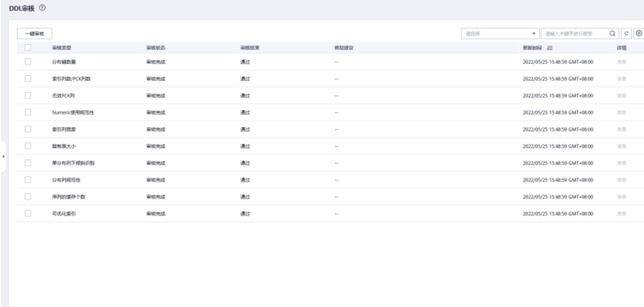Open table column settings gear

coord(639,33)
